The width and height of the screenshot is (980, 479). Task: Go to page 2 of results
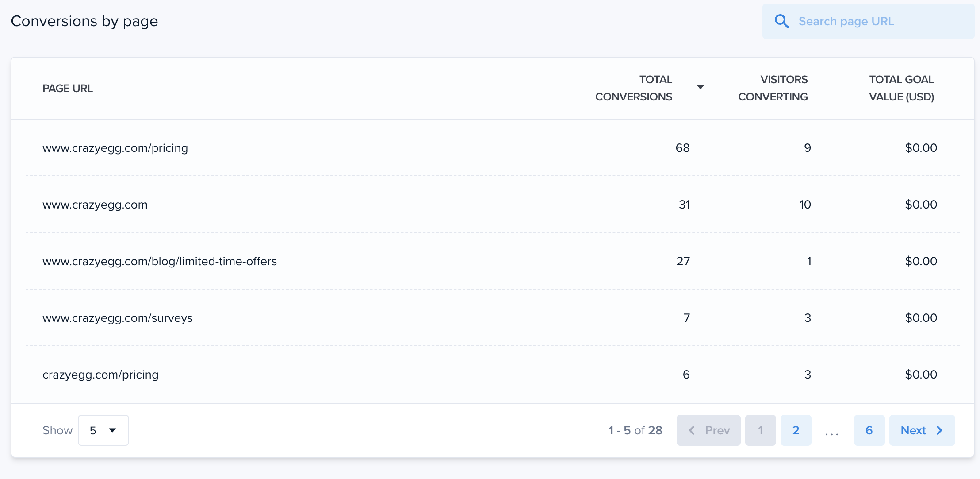point(796,430)
